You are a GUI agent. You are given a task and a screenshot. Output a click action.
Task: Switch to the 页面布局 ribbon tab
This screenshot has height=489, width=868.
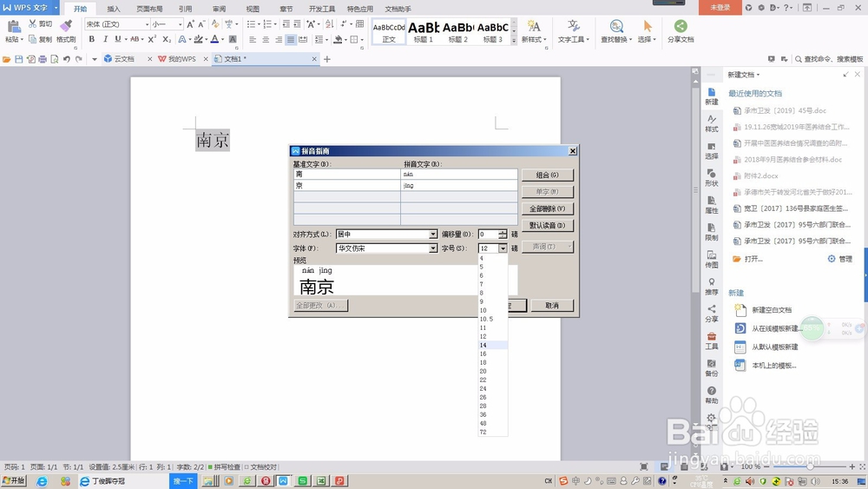[x=149, y=9]
